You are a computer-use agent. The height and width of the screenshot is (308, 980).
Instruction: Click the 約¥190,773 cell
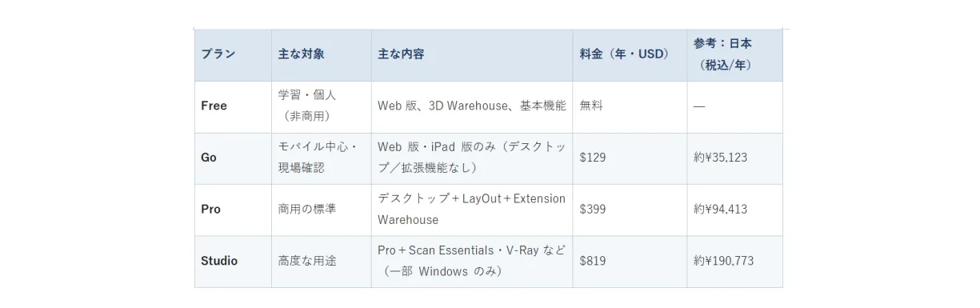pyautogui.click(x=734, y=262)
